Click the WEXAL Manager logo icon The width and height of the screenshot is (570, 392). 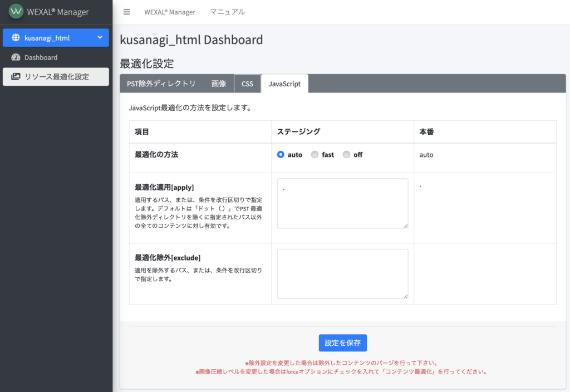[x=16, y=11]
